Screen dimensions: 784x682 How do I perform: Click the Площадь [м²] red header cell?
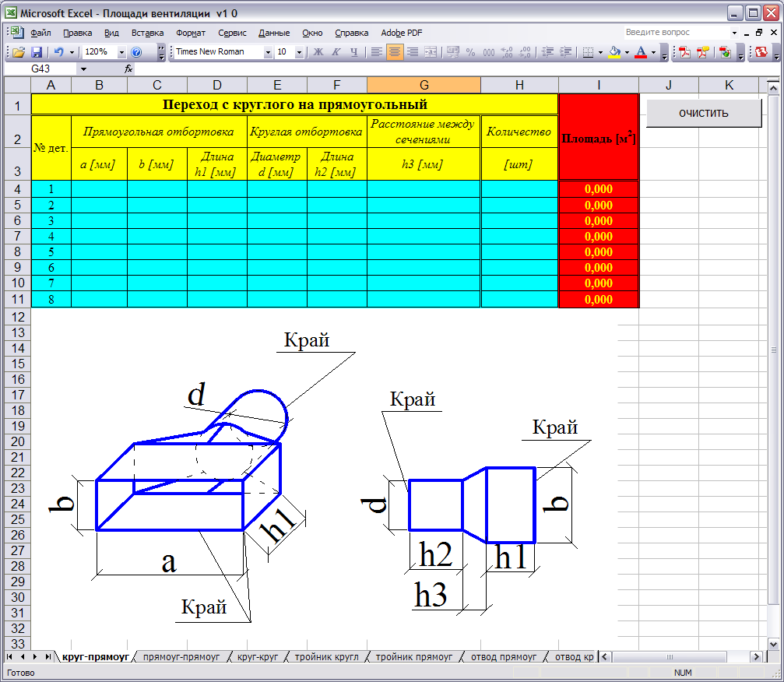[x=599, y=138]
